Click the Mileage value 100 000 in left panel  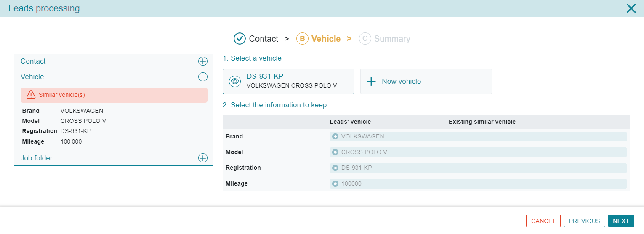[71, 142]
